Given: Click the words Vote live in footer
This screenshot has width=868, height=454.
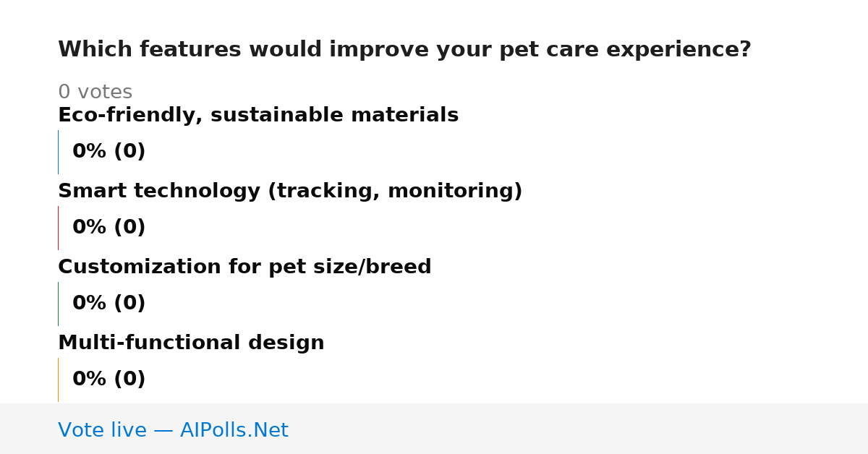Looking at the screenshot, I should click(102, 430).
